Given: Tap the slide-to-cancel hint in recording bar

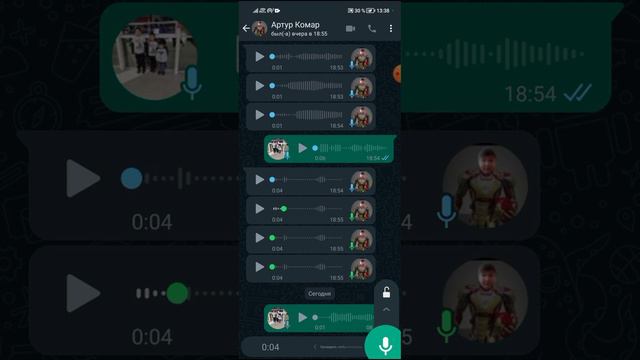Looking at the screenshot, I should pyautogui.click(x=338, y=347).
